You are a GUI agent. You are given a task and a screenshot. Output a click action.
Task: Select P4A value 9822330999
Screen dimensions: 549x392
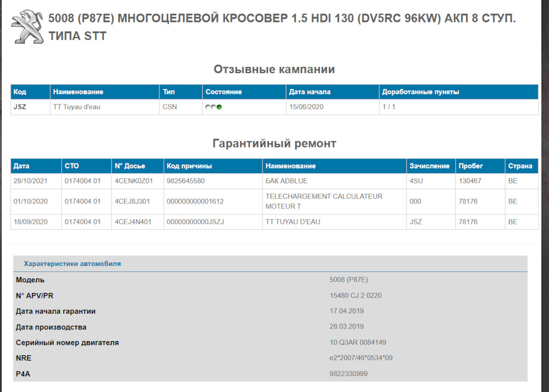point(348,374)
